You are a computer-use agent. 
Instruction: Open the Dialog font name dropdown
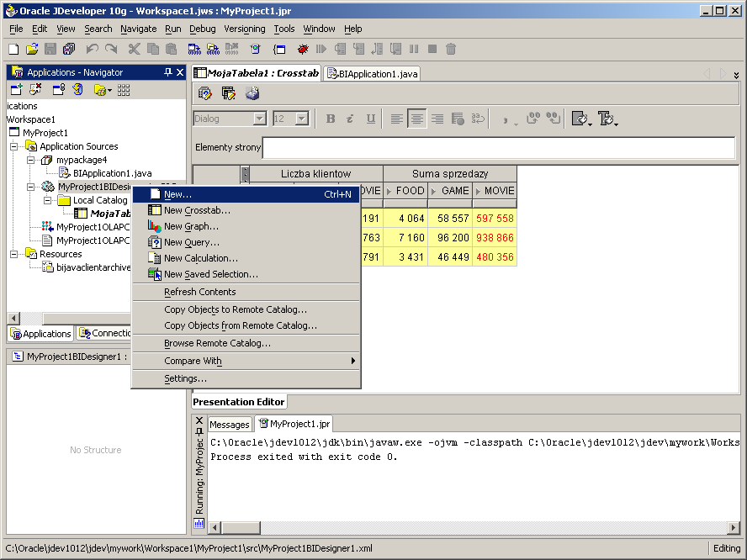pos(260,119)
